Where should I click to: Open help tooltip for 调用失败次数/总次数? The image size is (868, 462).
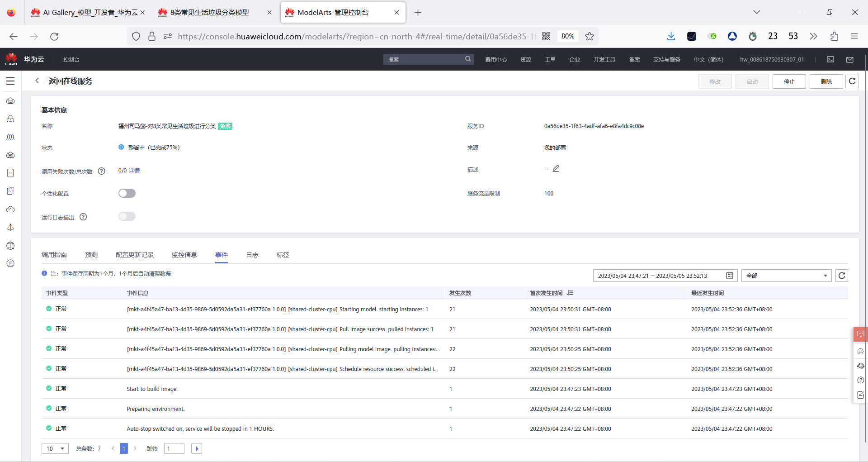pos(102,171)
